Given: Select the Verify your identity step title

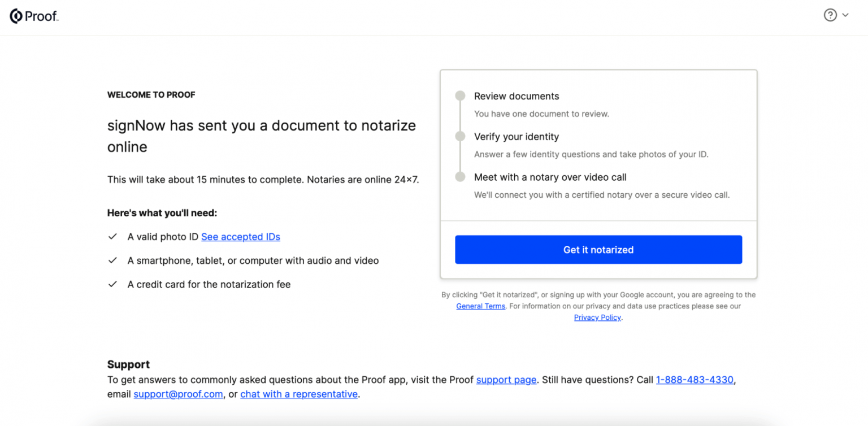Looking at the screenshot, I should coord(517,137).
